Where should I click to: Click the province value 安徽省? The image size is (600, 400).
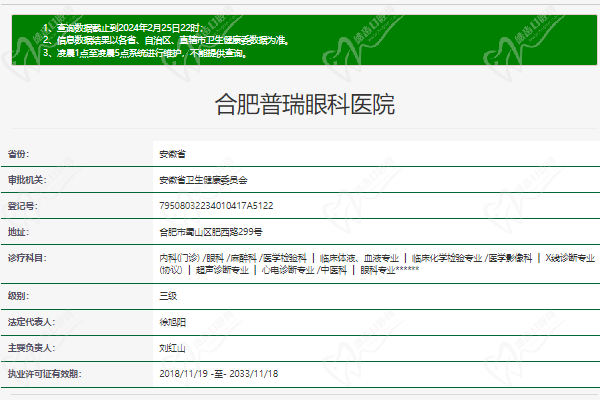(173, 154)
